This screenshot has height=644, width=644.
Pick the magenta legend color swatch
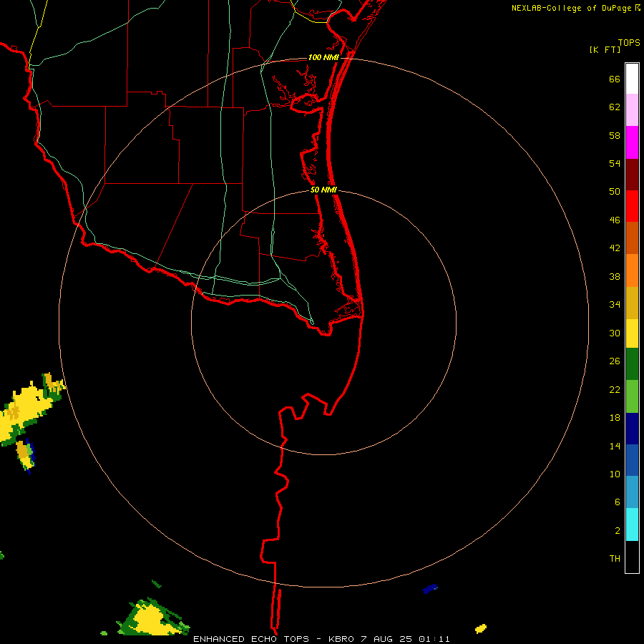pos(632,142)
